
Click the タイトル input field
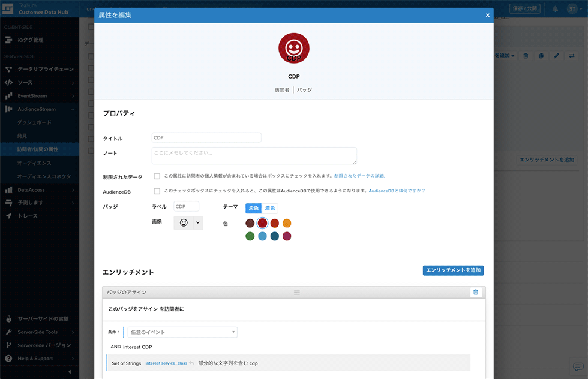pyautogui.click(x=206, y=137)
